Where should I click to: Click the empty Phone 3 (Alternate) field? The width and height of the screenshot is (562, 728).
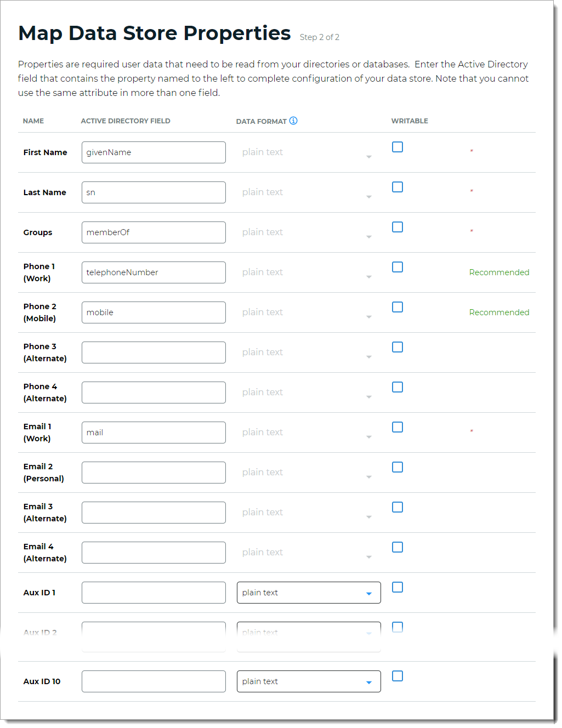point(154,352)
